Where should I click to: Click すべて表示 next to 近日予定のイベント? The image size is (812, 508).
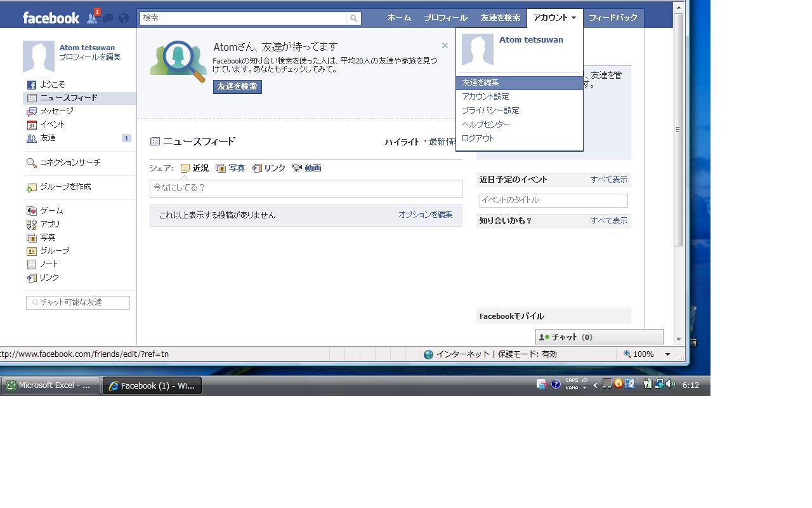(x=609, y=180)
